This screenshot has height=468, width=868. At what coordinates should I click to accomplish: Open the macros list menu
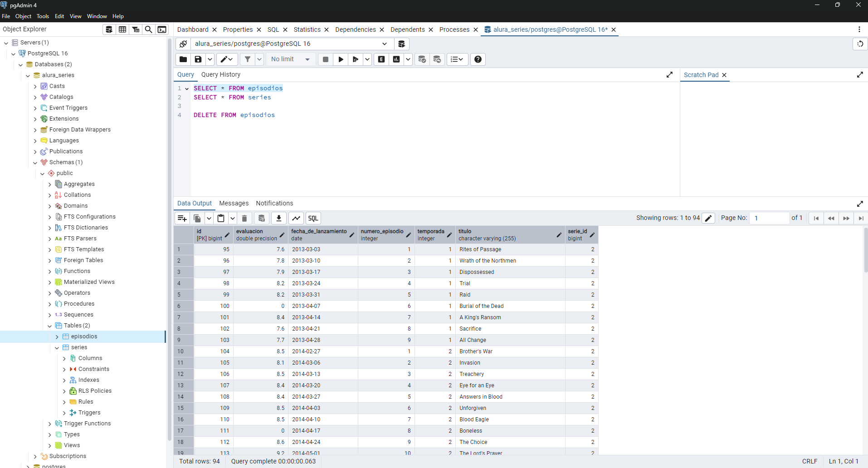[x=457, y=59]
